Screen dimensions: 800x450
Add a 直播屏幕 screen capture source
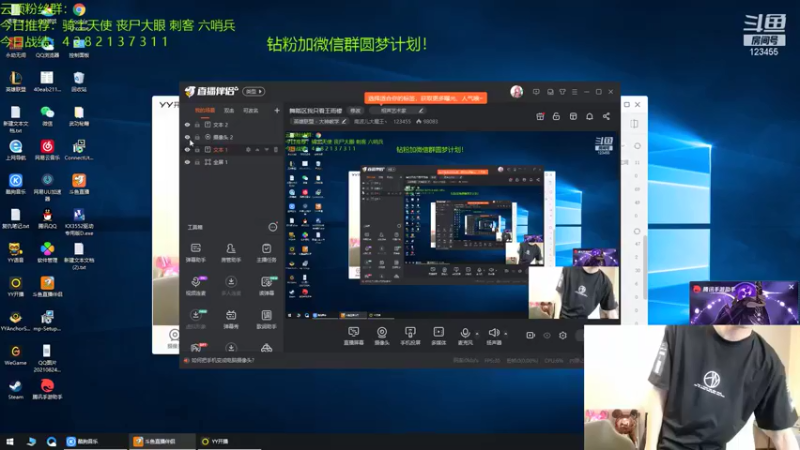pyautogui.click(x=353, y=336)
